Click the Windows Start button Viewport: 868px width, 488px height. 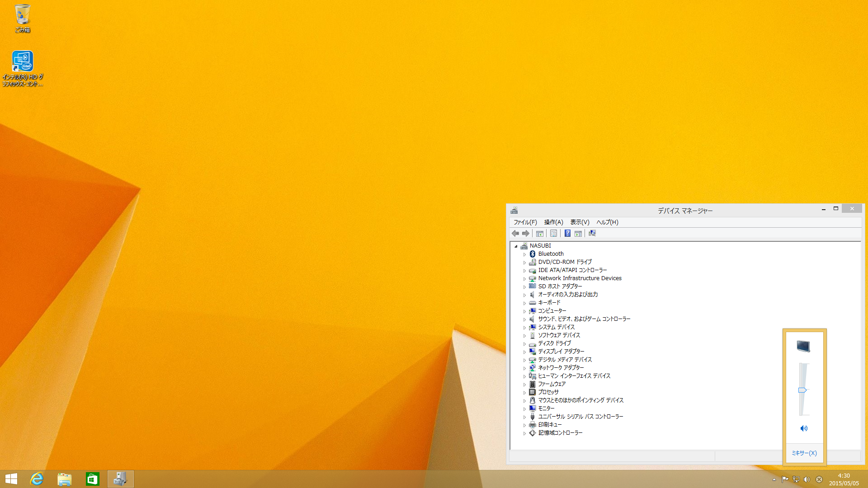tap(11, 479)
